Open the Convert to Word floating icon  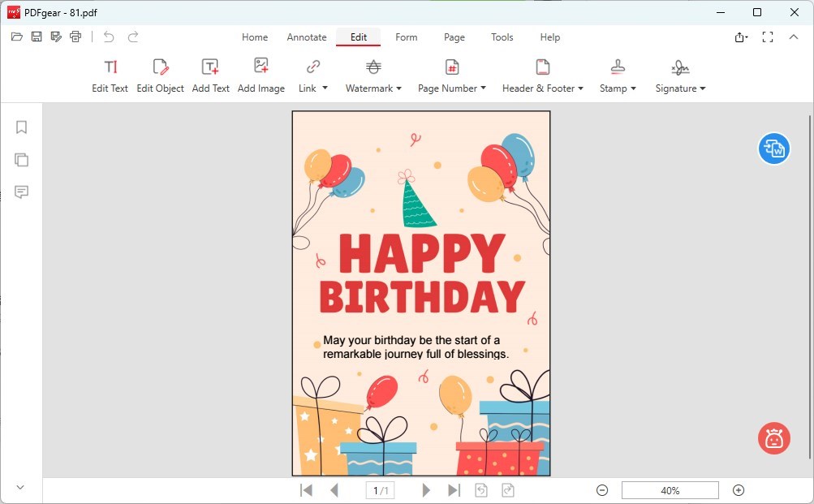tap(773, 149)
